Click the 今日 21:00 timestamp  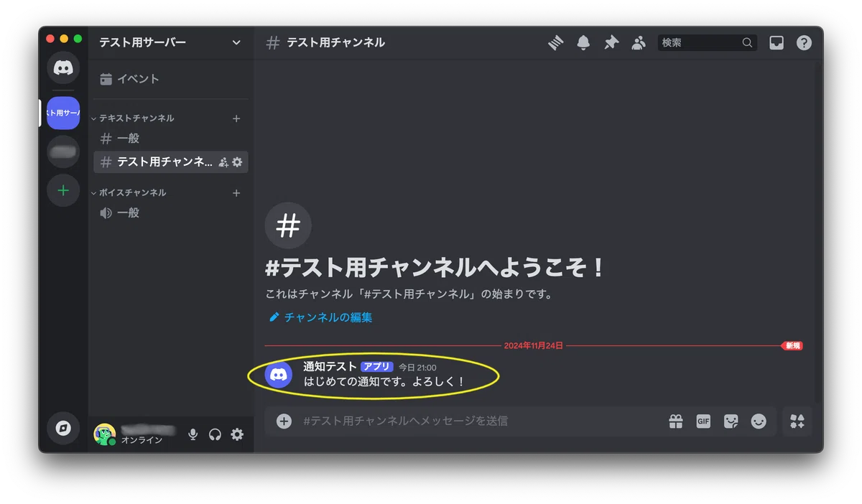[417, 368]
